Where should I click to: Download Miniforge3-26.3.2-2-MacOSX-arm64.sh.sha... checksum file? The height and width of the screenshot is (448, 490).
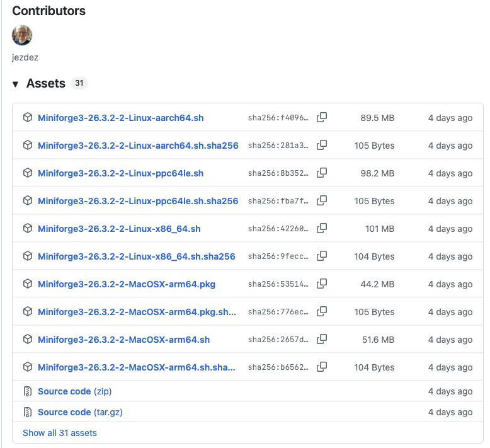(x=137, y=367)
